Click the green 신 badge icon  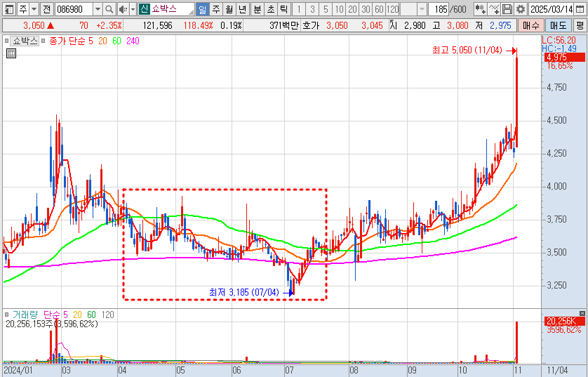tap(145, 9)
